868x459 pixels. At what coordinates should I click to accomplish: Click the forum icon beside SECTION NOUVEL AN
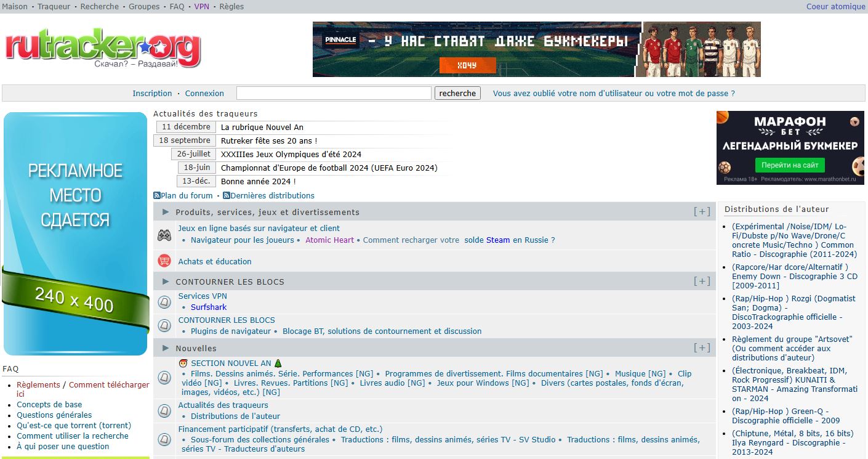[164, 377]
